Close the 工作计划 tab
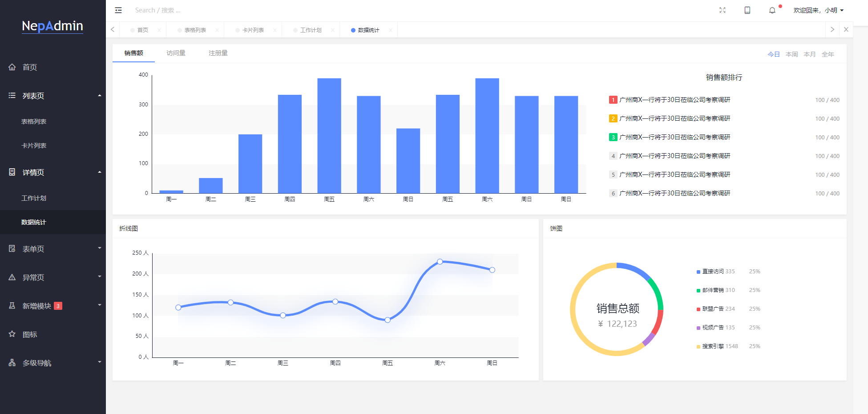Image resolution: width=868 pixels, height=414 pixels. tap(333, 30)
